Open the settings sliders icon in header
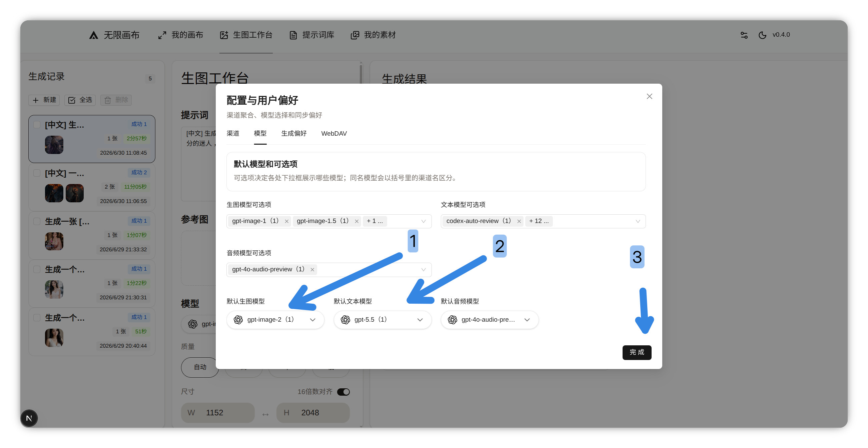Screen dimensions: 868x448 pyautogui.click(x=744, y=35)
